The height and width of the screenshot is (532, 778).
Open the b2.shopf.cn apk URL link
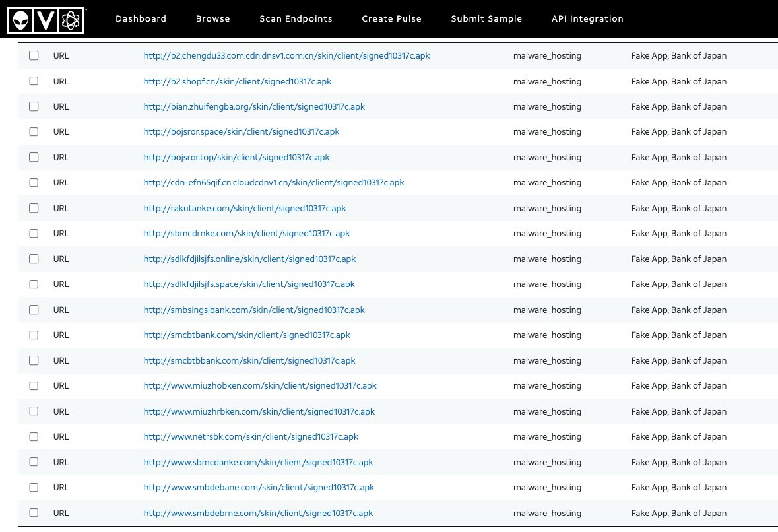[238, 81]
